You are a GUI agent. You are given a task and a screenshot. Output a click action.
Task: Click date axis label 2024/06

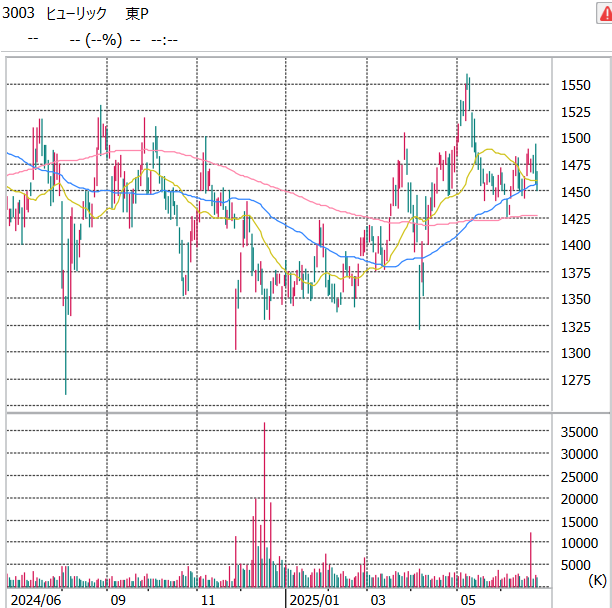[x=36, y=600]
